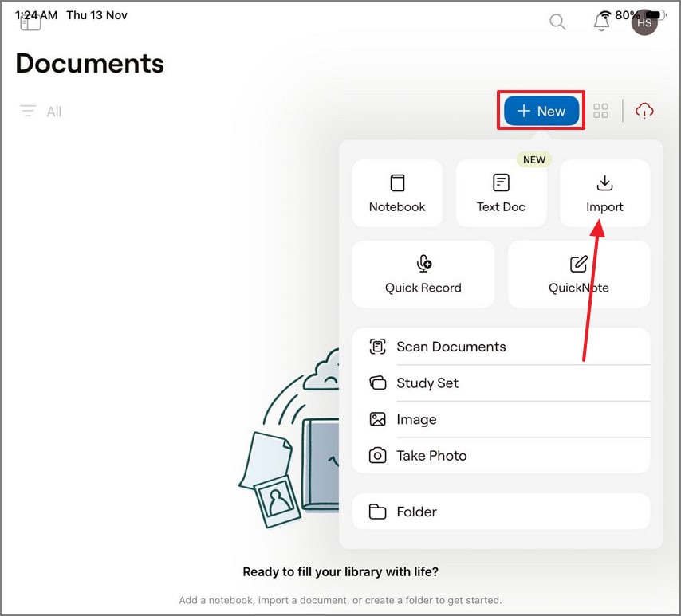The height and width of the screenshot is (616, 681).
Task: Create a new Notebook
Action: 396,193
